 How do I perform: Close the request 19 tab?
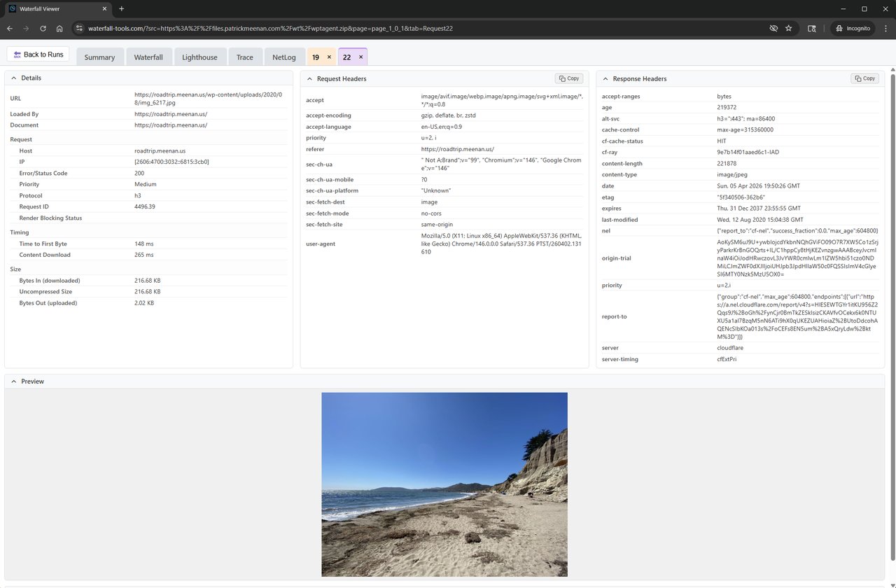tap(329, 57)
